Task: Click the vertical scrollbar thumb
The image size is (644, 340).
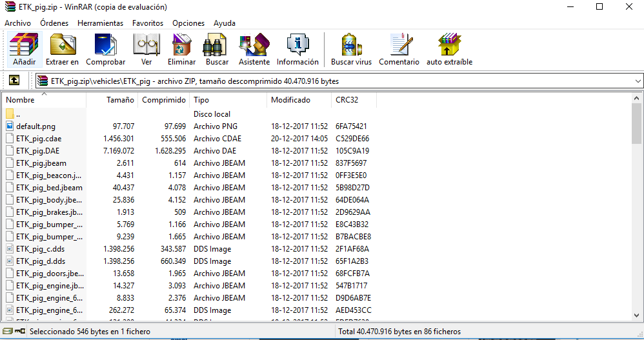Action: (x=637, y=124)
